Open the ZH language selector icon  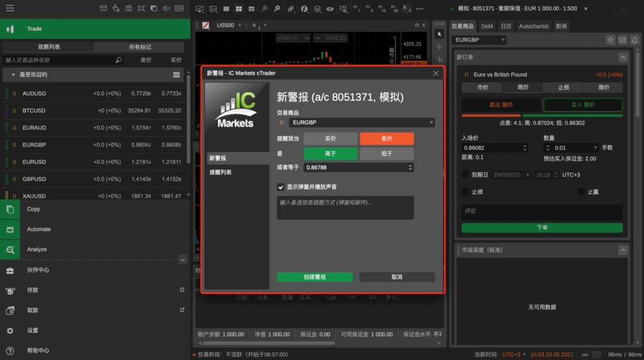pos(179,8)
